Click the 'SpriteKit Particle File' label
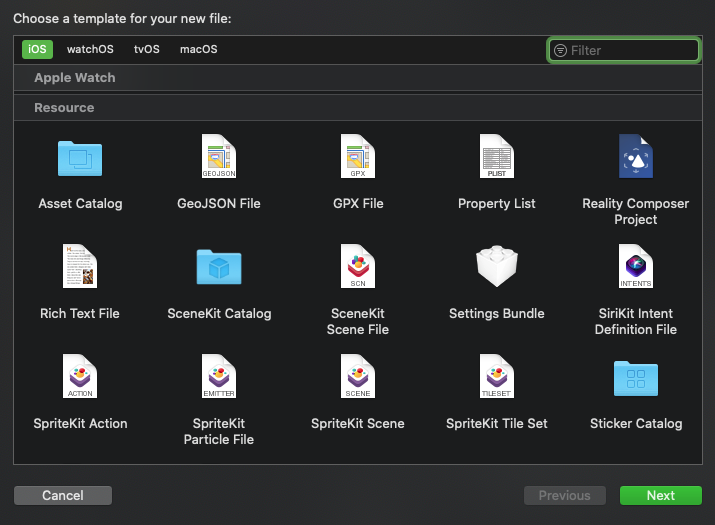Screen dimensions: 715x525 click(x=219, y=431)
